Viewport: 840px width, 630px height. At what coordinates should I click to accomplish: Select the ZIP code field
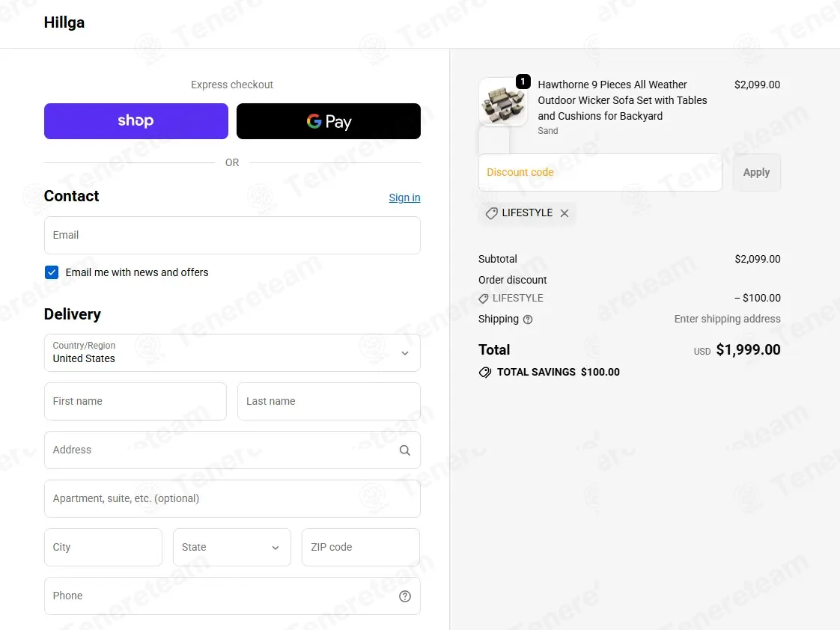coord(361,547)
